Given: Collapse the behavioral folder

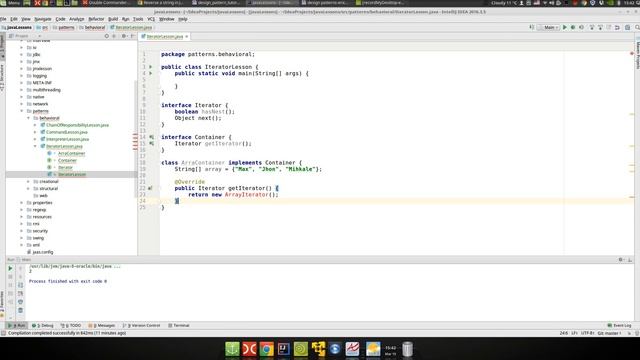Looking at the screenshot, I should click(29, 118).
